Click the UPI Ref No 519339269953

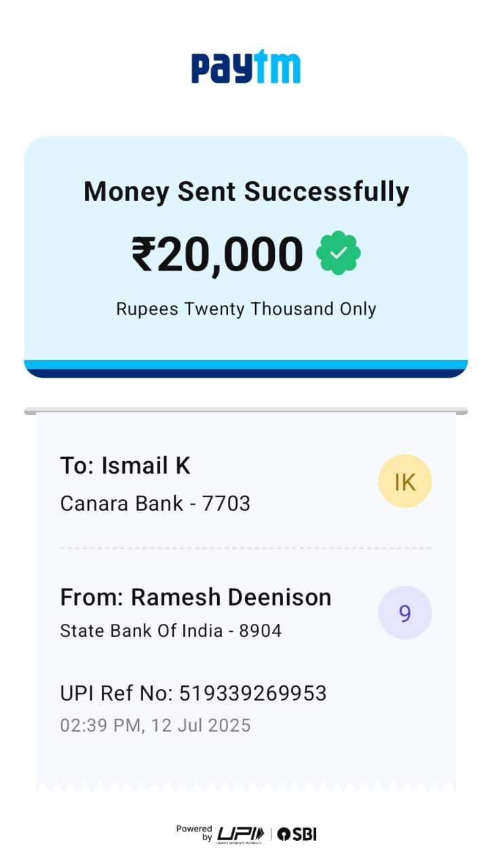pyautogui.click(x=193, y=693)
